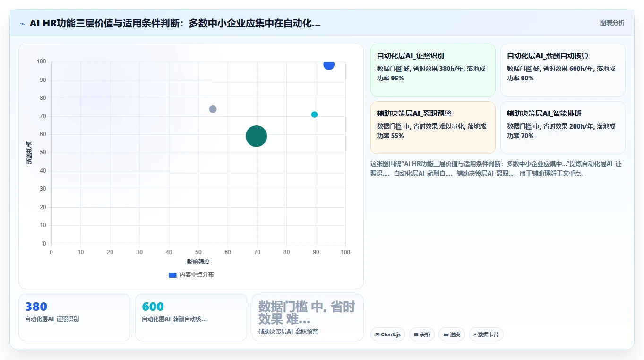The height and width of the screenshot is (360, 644).
Task: Click the chart title beginning AI HR功能三层价值
Action: tap(175, 24)
